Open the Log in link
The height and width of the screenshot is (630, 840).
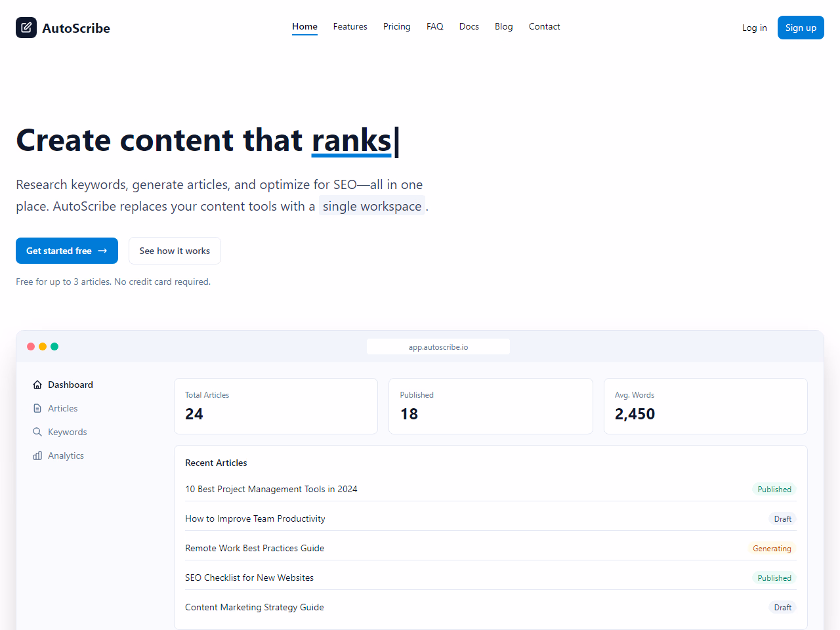(754, 28)
